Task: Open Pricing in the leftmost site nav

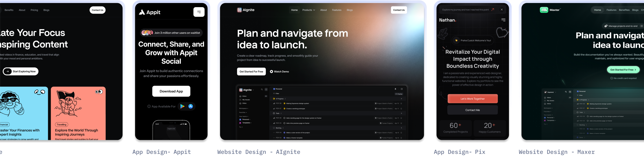Action: tap(34, 10)
